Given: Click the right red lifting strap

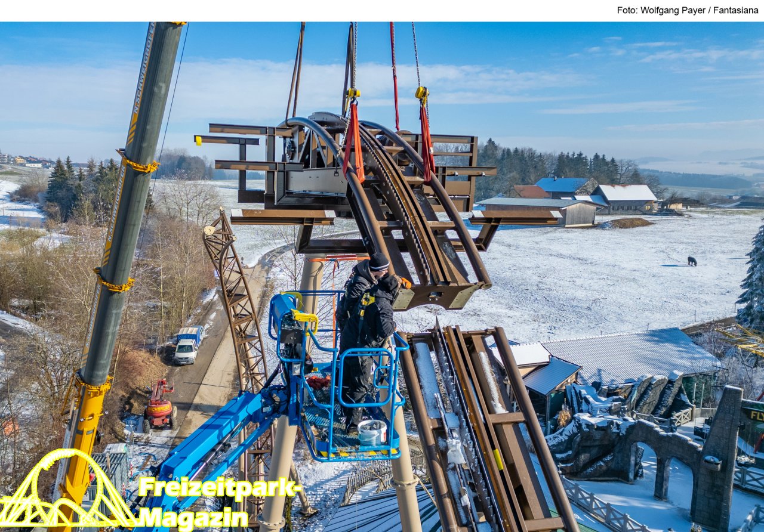Looking at the screenshot, I should tap(426, 140).
